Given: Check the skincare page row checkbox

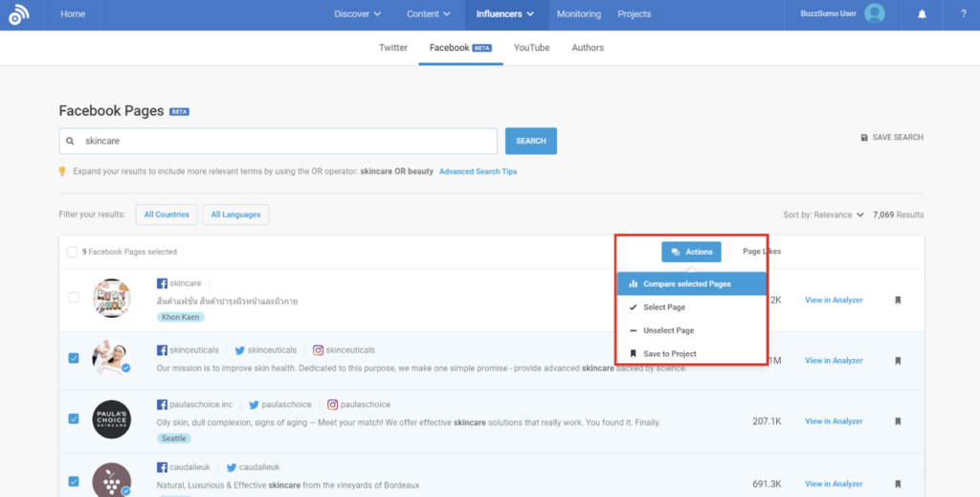Looking at the screenshot, I should [74, 298].
